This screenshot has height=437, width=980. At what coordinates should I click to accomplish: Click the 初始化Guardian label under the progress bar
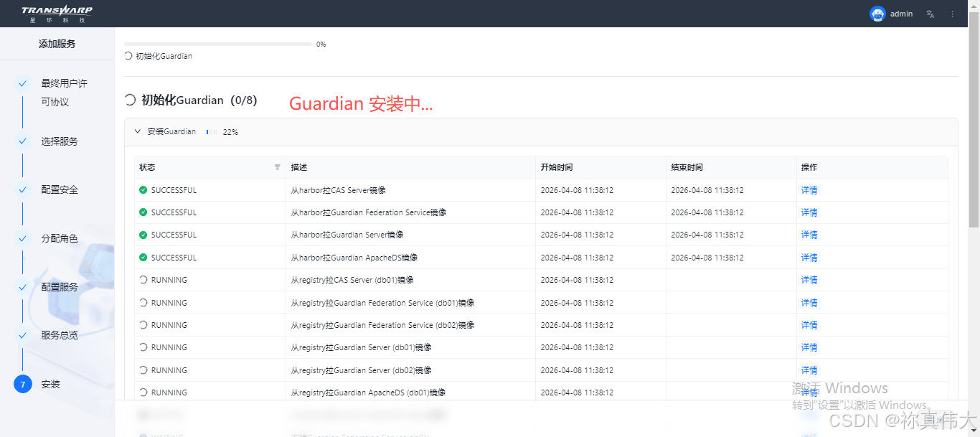pos(164,56)
